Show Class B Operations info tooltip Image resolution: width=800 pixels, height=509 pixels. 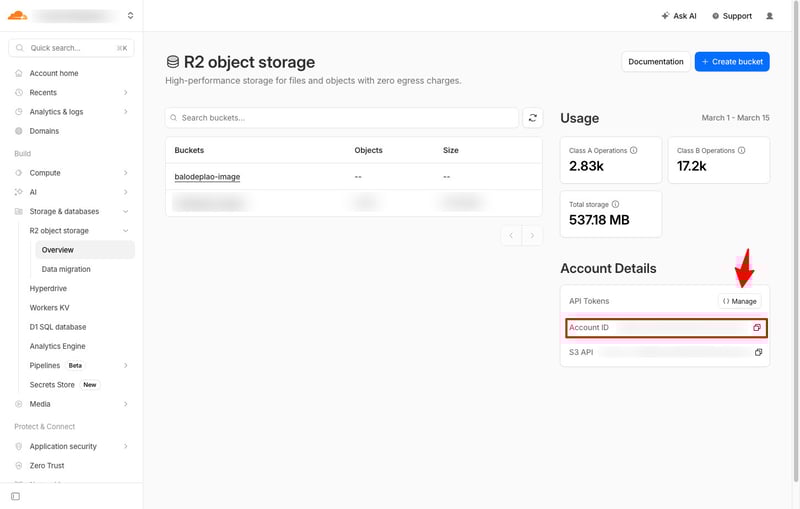(741, 150)
